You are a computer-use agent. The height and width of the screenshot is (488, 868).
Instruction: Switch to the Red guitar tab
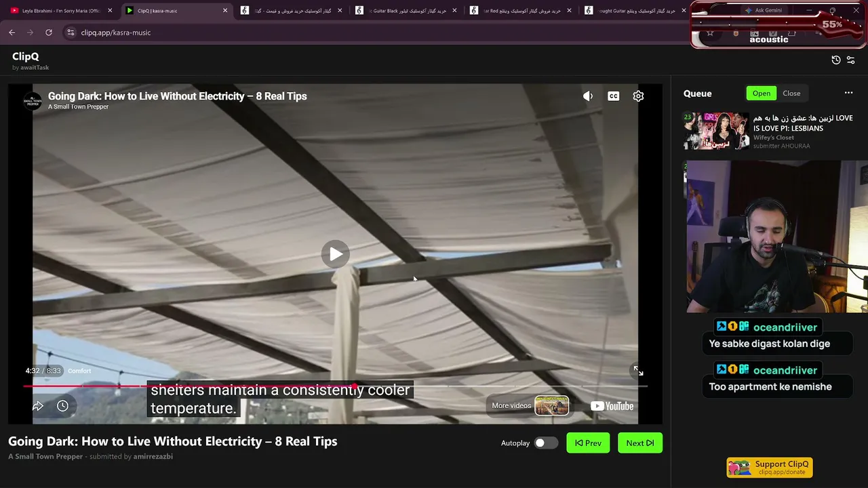point(521,10)
